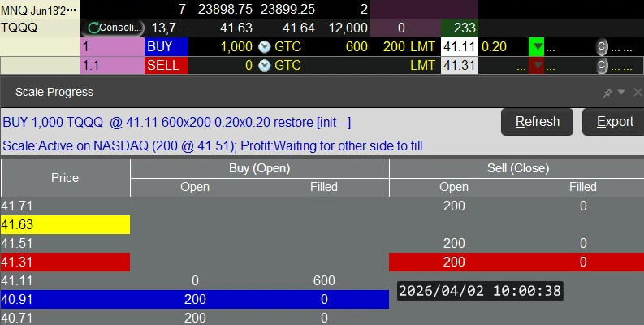Viewport: 644px width, 325px height.
Task: Select the Scale Progress panel title tab
Action: pos(47,92)
